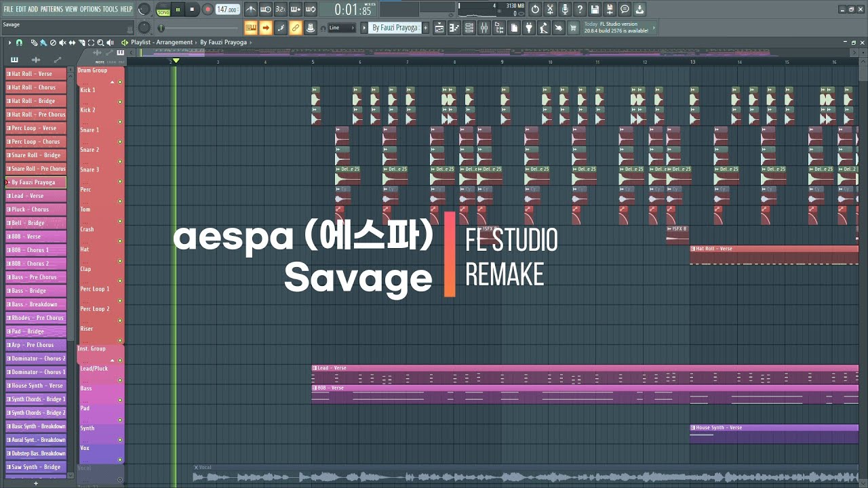
Task: Open the plugin picker plug icon
Action: pos(529,28)
